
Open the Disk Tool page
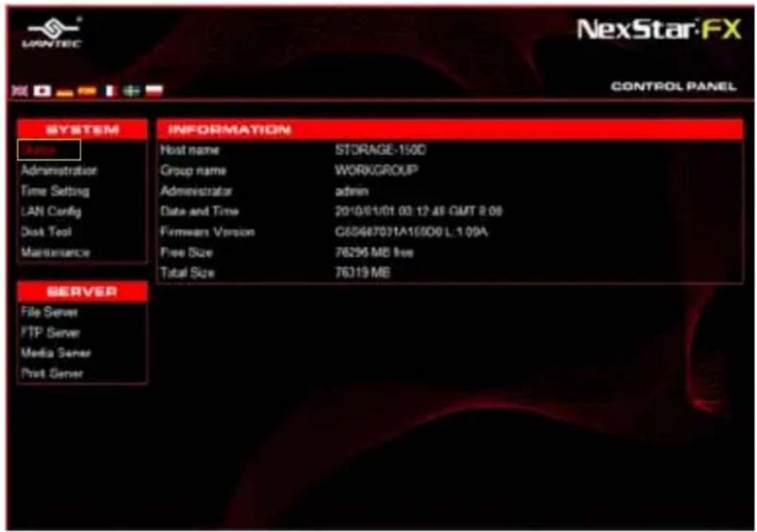pos(46,232)
